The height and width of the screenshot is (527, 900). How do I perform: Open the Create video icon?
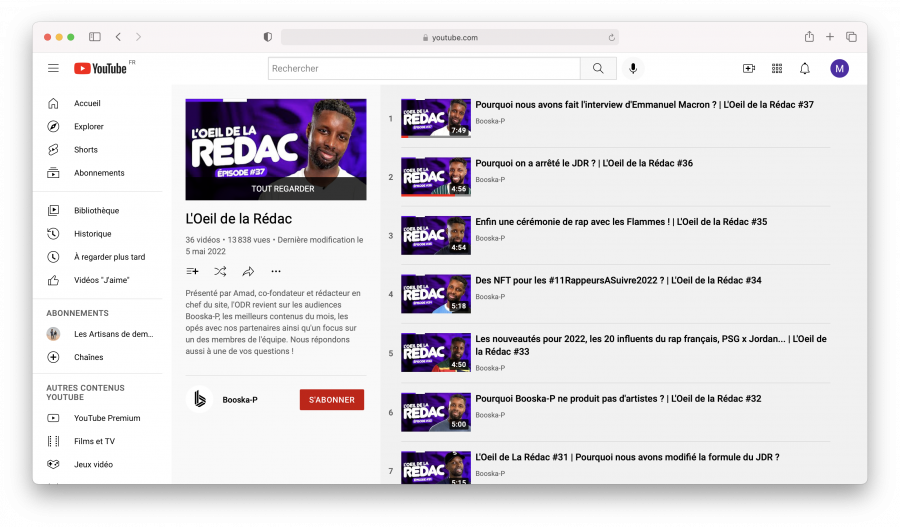[x=748, y=68]
